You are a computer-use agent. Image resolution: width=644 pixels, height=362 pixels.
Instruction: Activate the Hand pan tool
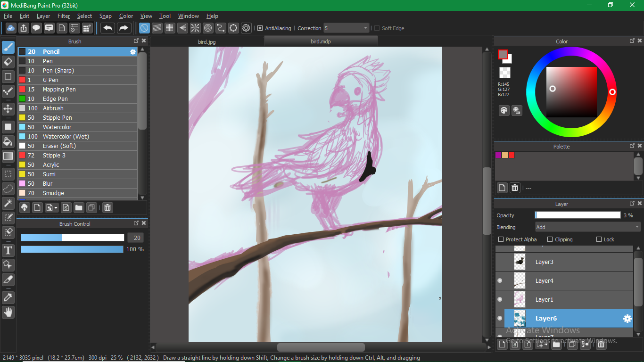pyautogui.click(x=8, y=312)
